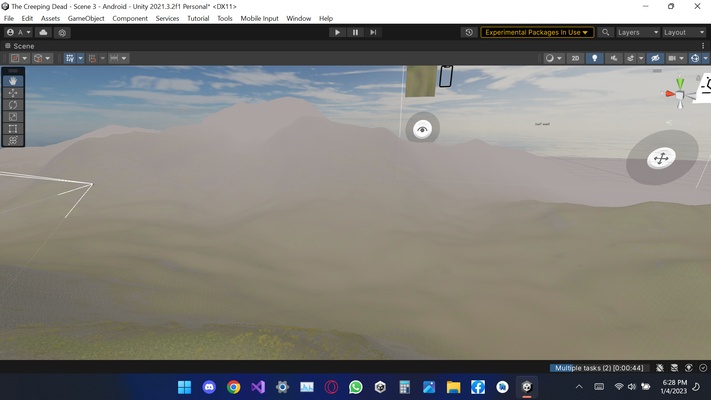
Task: Toggle scene lighting bulb icon
Action: tap(594, 58)
